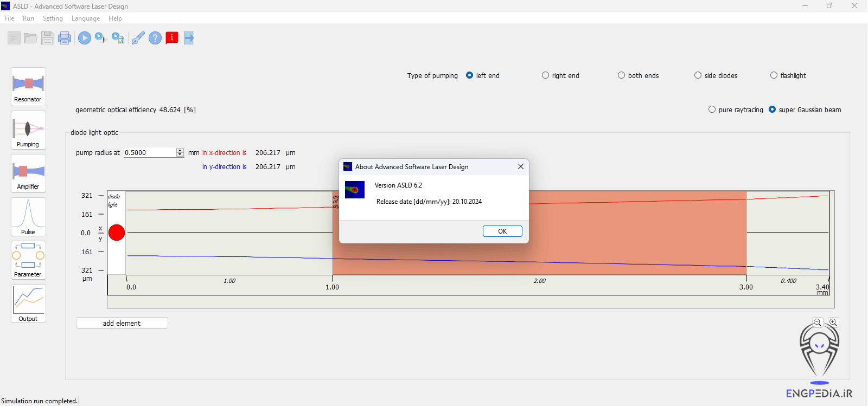Show the Output graphs panel

tap(28, 304)
